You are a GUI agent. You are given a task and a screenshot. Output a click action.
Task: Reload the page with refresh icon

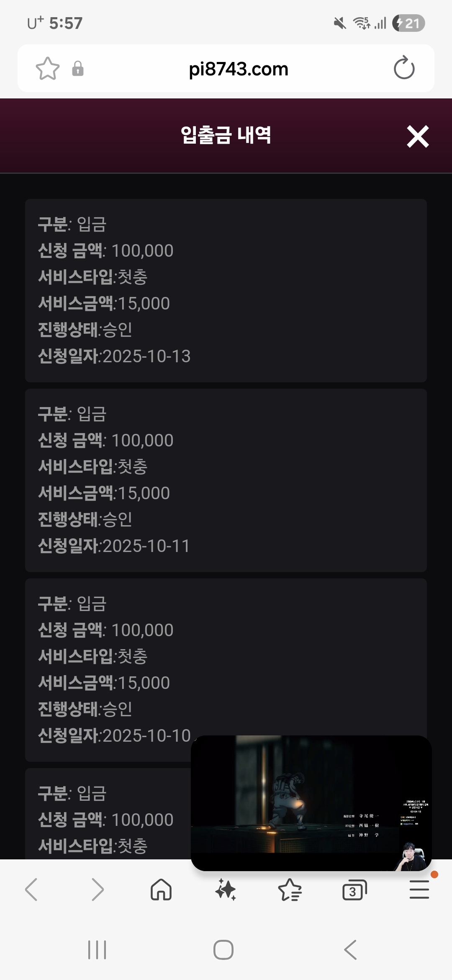pyautogui.click(x=404, y=68)
